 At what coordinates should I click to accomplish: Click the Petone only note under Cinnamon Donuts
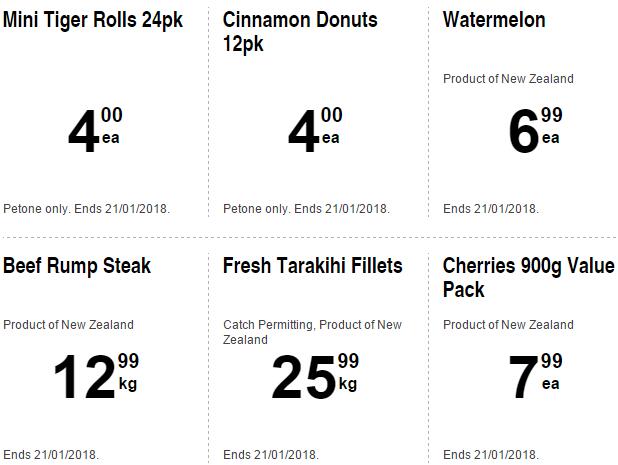click(306, 209)
